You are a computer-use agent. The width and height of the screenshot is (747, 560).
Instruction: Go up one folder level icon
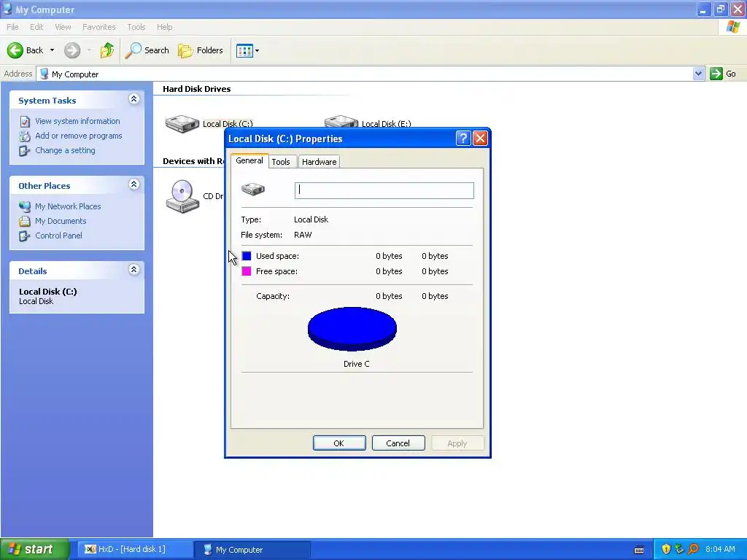tap(107, 50)
